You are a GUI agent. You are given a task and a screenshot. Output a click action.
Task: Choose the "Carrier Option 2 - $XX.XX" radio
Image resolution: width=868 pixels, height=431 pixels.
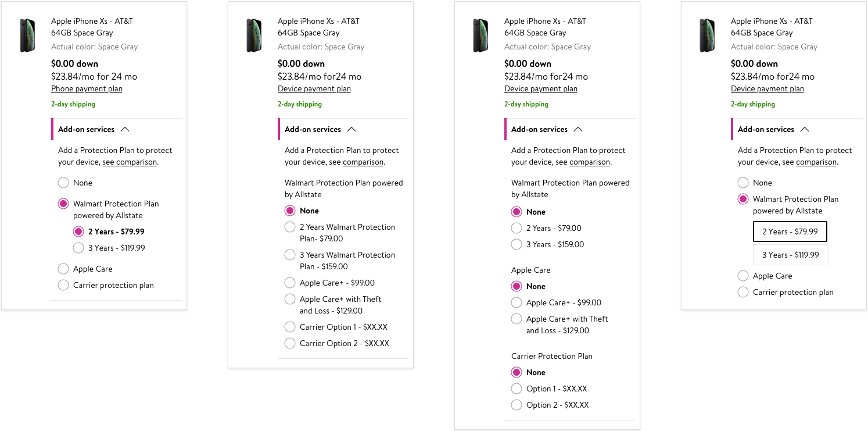coord(290,343)
